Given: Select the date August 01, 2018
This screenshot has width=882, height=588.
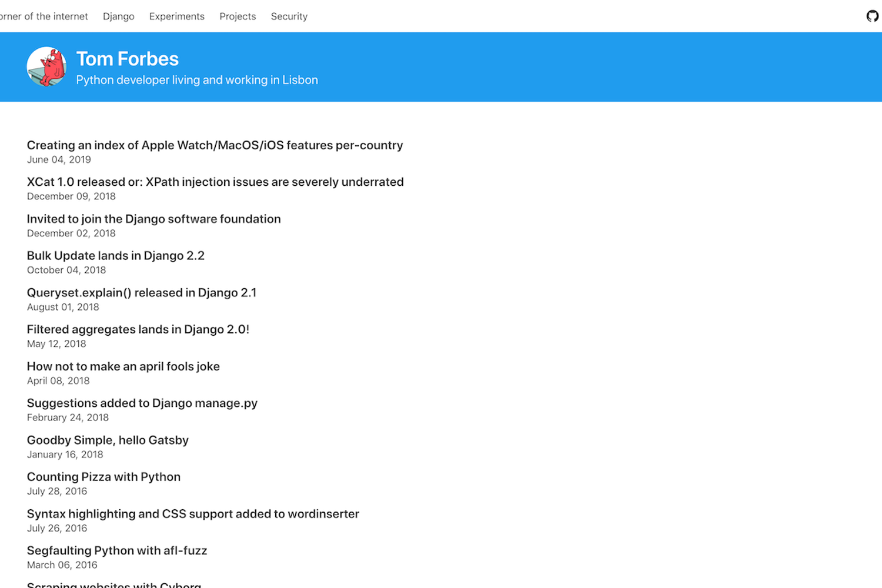Looking at the screenshot, I should pyautogui.click(x=63, y=307).
